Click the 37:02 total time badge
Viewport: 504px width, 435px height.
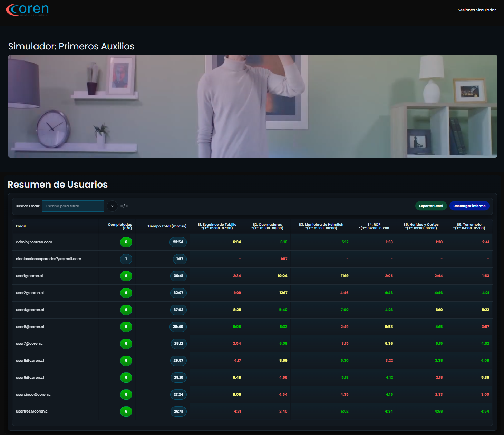coord(178,310)
